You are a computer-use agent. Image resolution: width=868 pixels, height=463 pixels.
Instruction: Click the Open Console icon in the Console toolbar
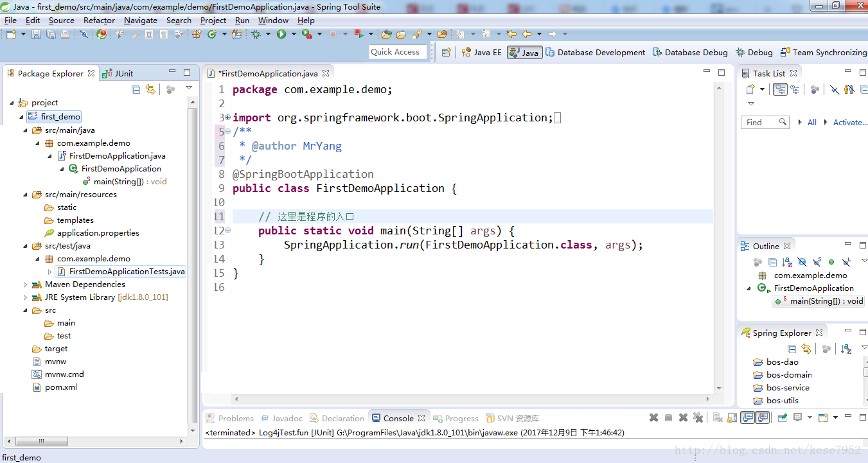pos(823,417)
